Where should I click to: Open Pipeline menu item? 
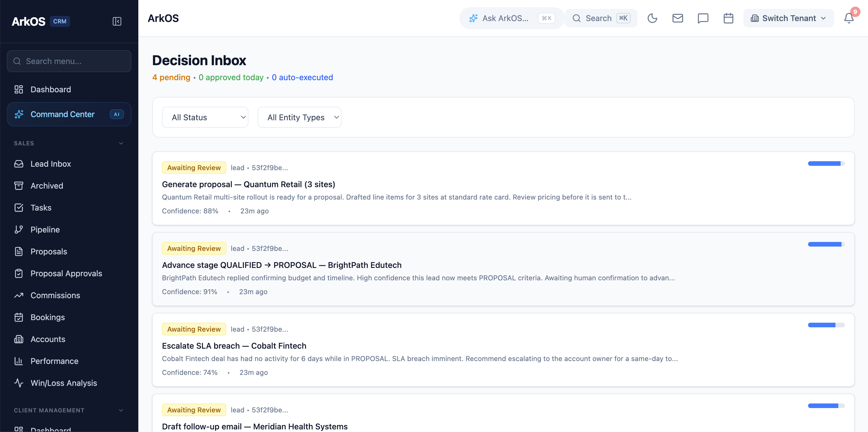[69, 230]
